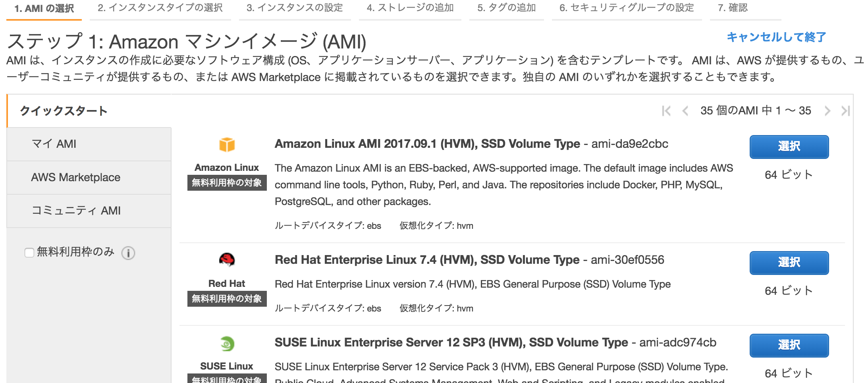The height and width of the screenshot is (383, 868).
Task: Go to next page of AMIs
Action: pyautogui.click(x=827, y=111)
